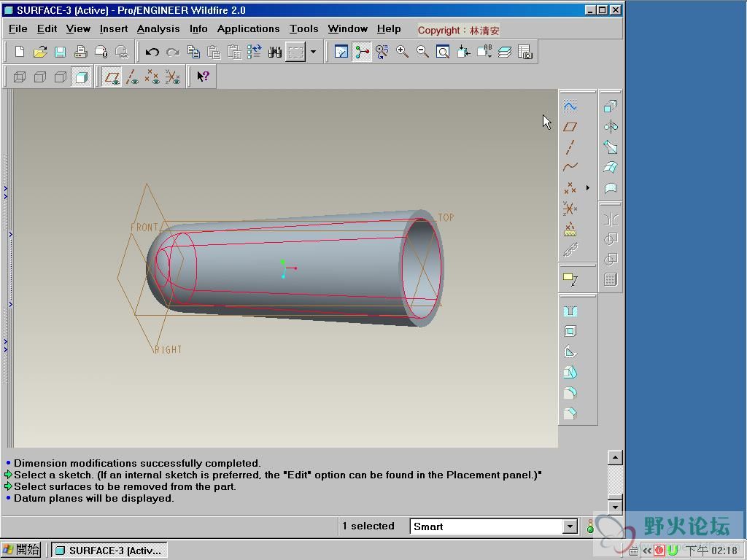The height and width of the screenshot is (560, 747).
Task: Select the Shell tool
Action: pyautogui.click(x=570, y=332)
